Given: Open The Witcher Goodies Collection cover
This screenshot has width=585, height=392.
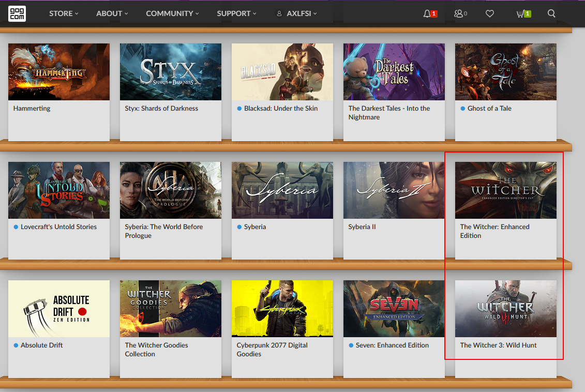Looking at the screenshot, I should click(x=171, y=309).
